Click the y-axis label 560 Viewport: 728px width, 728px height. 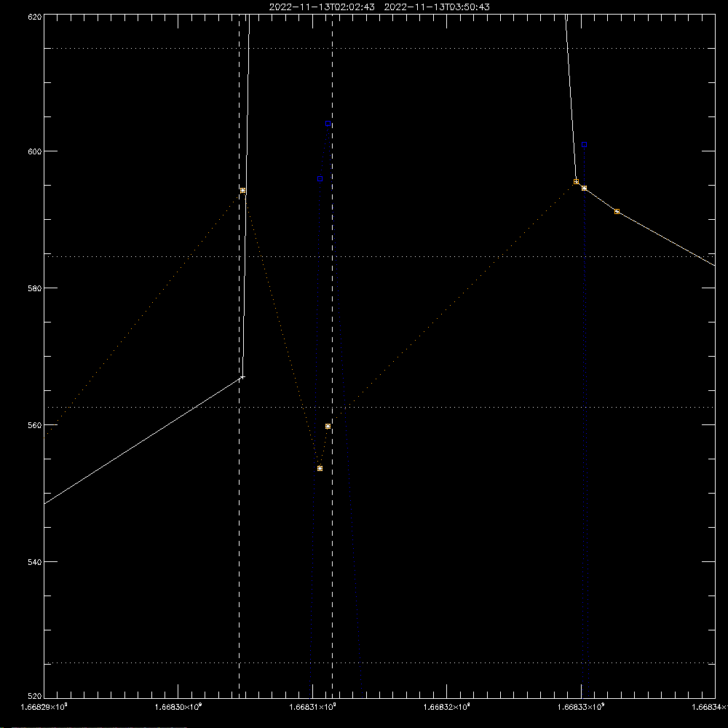click(35, 425)
